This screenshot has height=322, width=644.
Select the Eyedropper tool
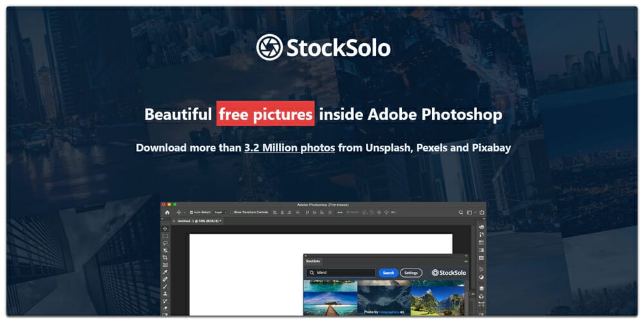tap(165, 272)
